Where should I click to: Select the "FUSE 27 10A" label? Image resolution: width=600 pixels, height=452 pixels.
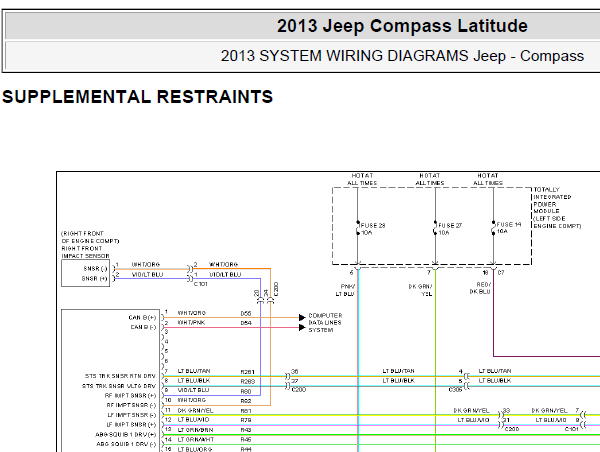coord(450,229)
